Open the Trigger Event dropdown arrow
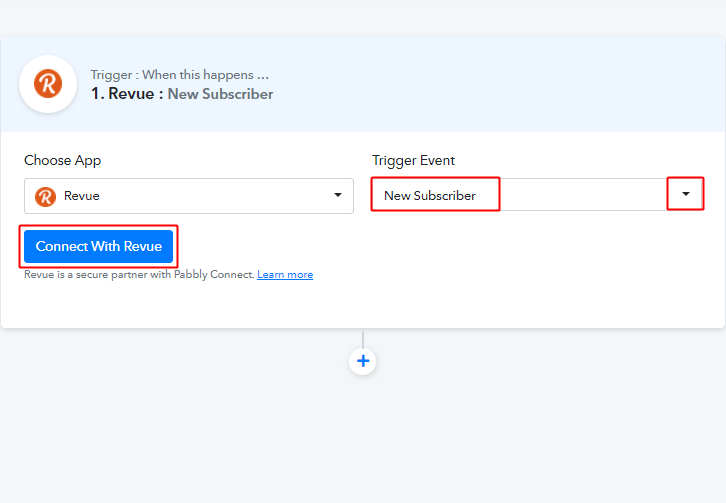The image size is (726, 503). click(x=686, y=194)
